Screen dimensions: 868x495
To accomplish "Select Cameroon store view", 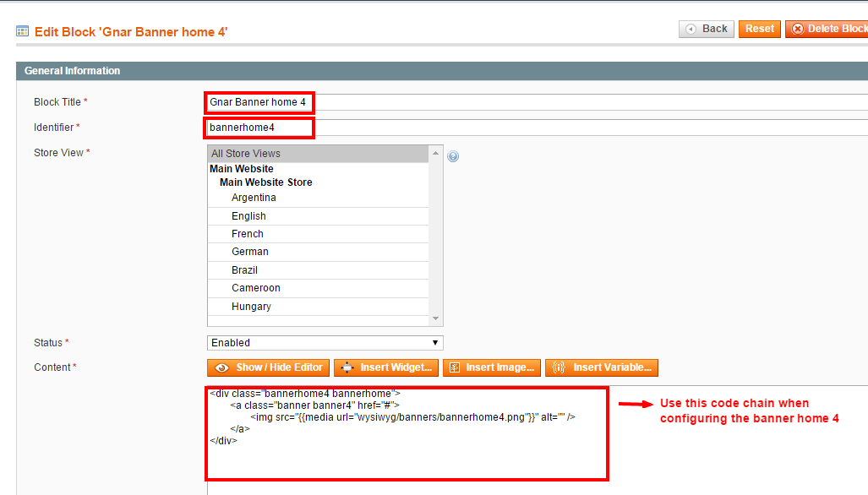I will click(x=319, y=288).
